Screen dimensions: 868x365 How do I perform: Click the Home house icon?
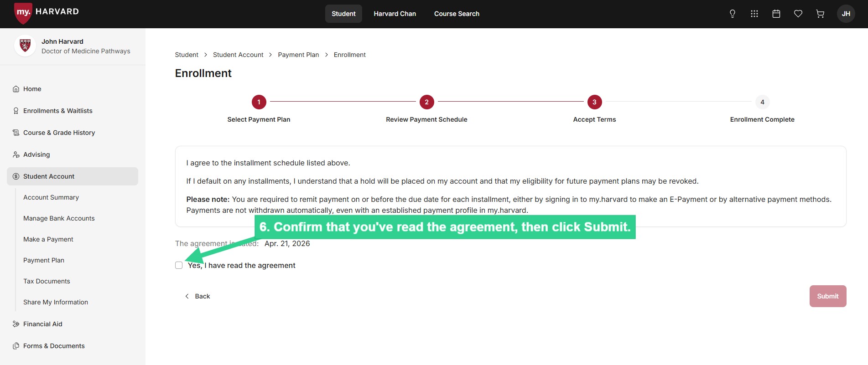tap(16, 89)
